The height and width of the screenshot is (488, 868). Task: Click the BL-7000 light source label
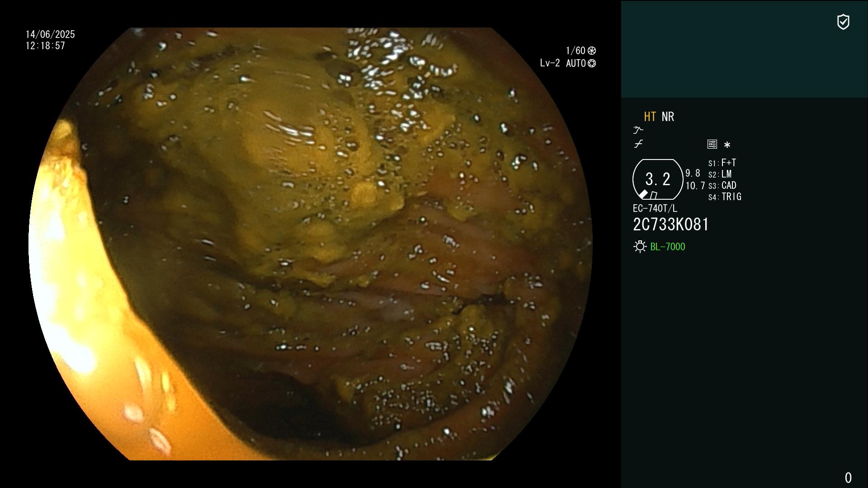(668, 247)
